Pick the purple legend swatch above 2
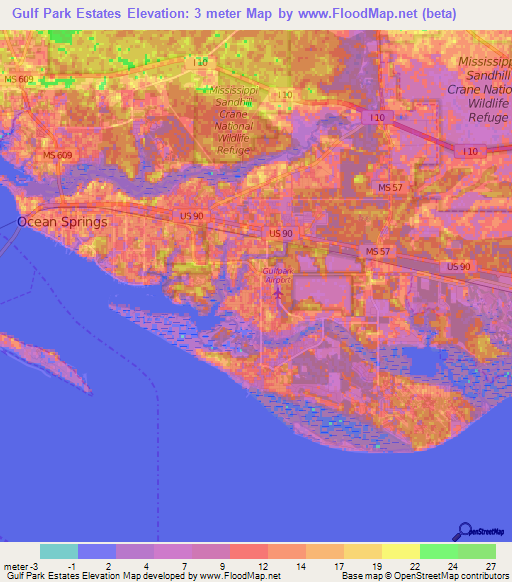The height and width of the screenshot is (582, 512). 135,552
